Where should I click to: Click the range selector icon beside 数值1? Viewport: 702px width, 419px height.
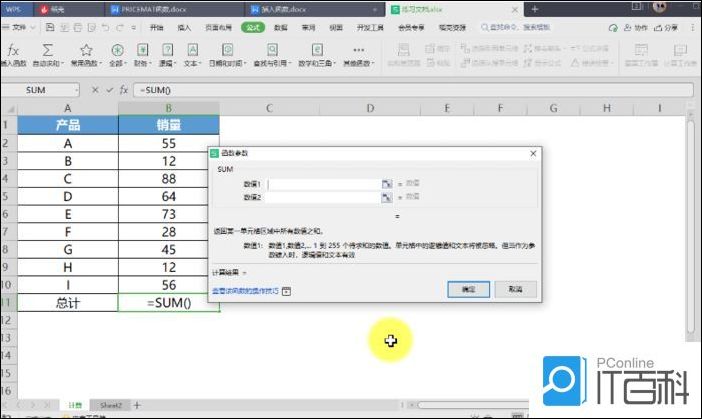click(386, 184)
